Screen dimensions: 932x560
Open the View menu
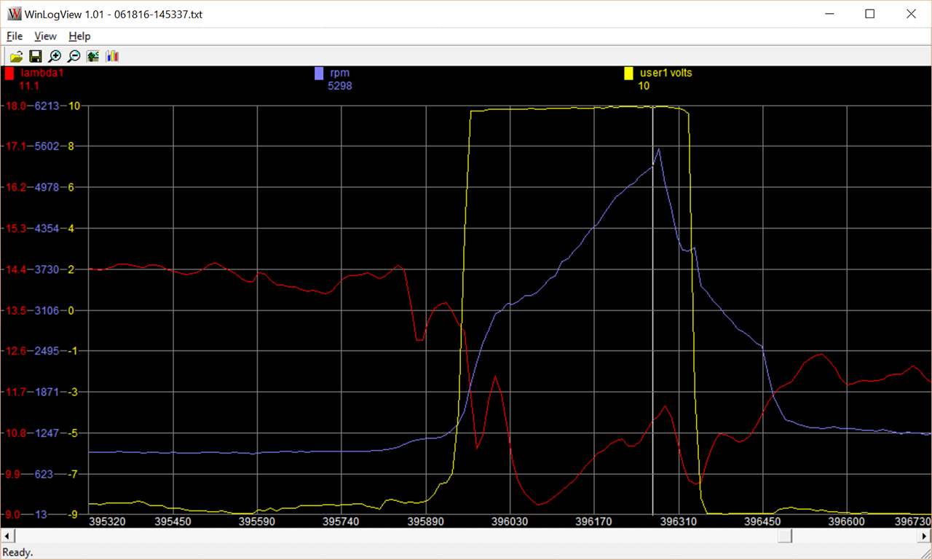(x=45, y=36)
